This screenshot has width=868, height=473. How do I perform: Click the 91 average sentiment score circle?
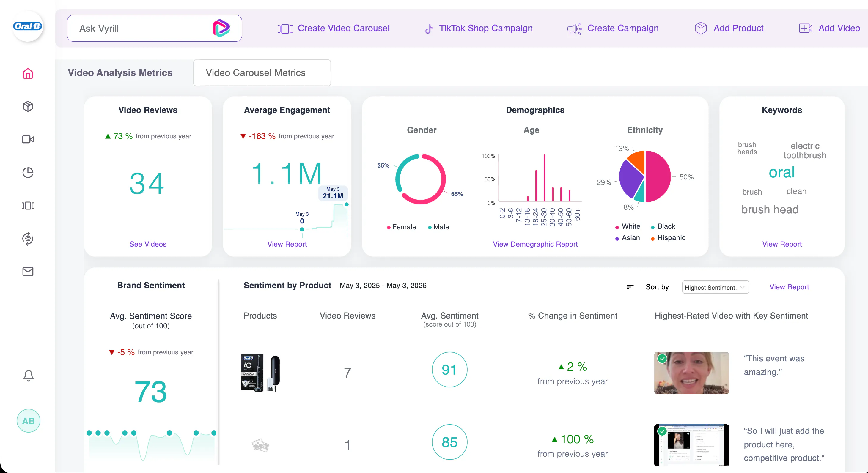449,370
